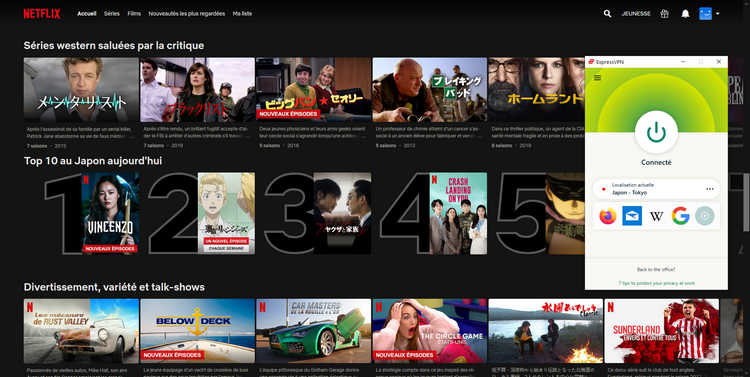This screenshot has height=377, width=750.
Task: Open Netflix notifications bell
Action: click(685, 14)
